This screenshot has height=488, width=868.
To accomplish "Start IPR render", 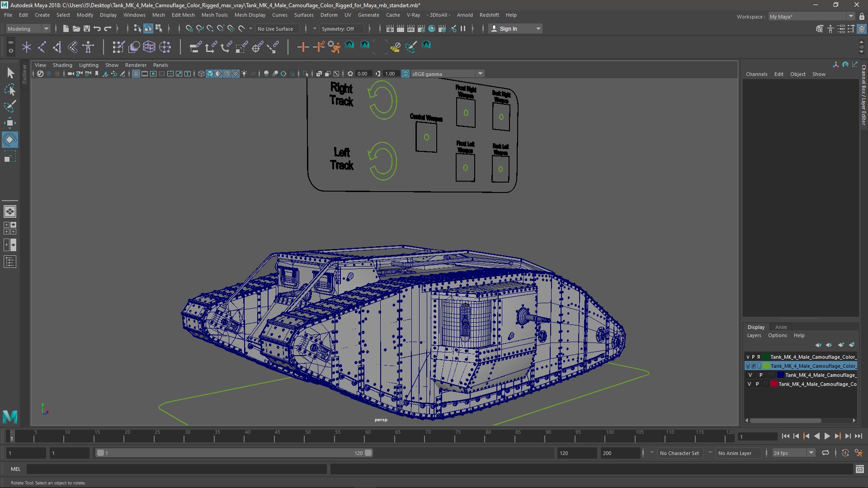I will (x=410, y=28).
